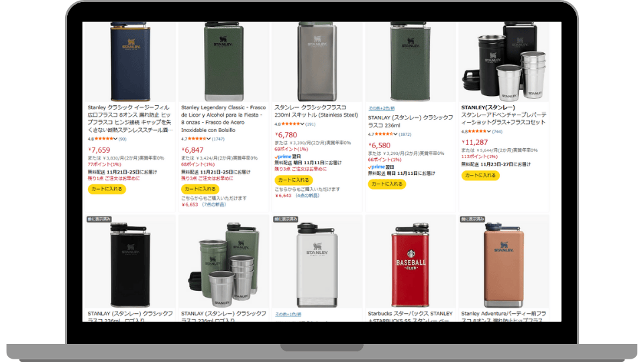
Task: Open the red Starbucks Baseball Club flask image
Action: [410, 265]
